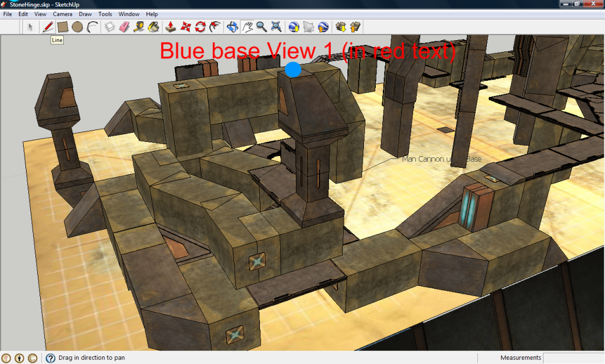Activate the Circle drawing tool
Viewport: 605px width, 364px height.
[77, 27]
